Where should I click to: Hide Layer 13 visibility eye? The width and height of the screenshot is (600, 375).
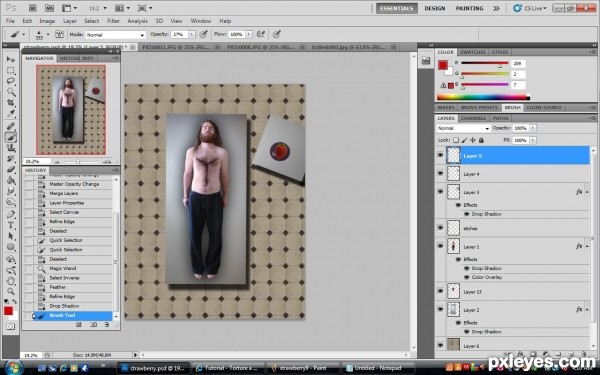tap(440, 291)
